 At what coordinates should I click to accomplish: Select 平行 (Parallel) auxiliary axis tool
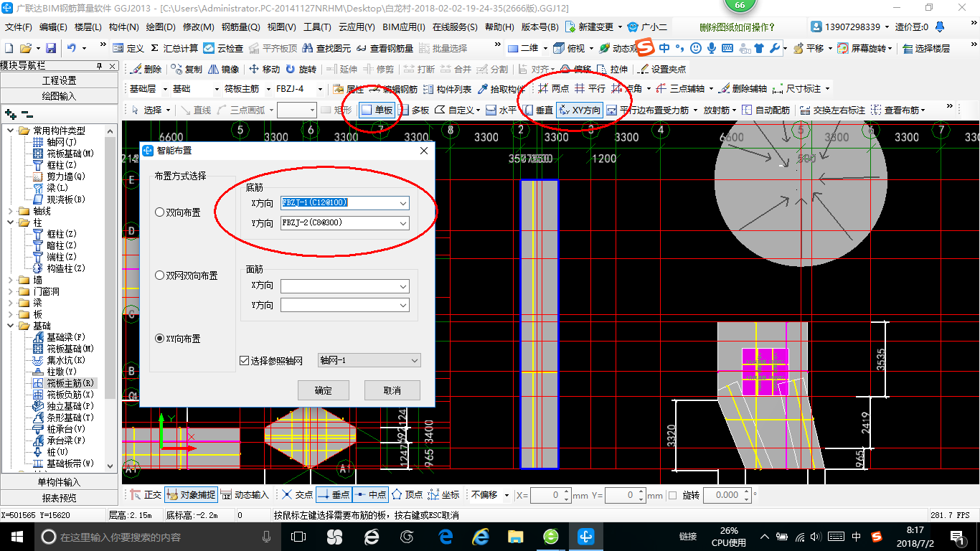pos(590,89)
